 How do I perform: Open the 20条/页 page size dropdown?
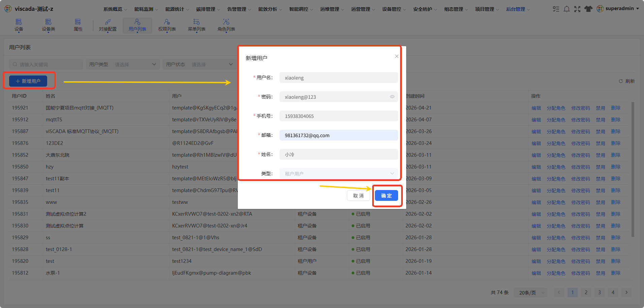(x=531, y=292)
